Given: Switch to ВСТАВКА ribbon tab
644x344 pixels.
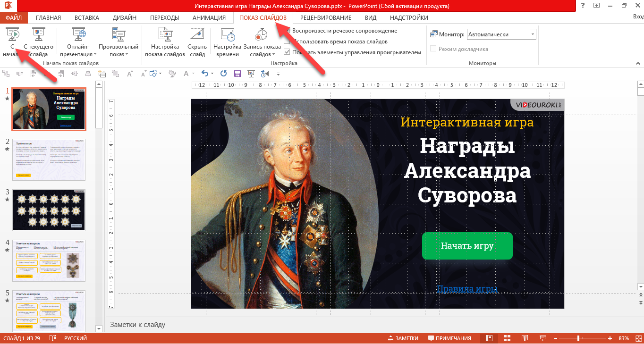Looking at the screenshot, I should (87, 17).
